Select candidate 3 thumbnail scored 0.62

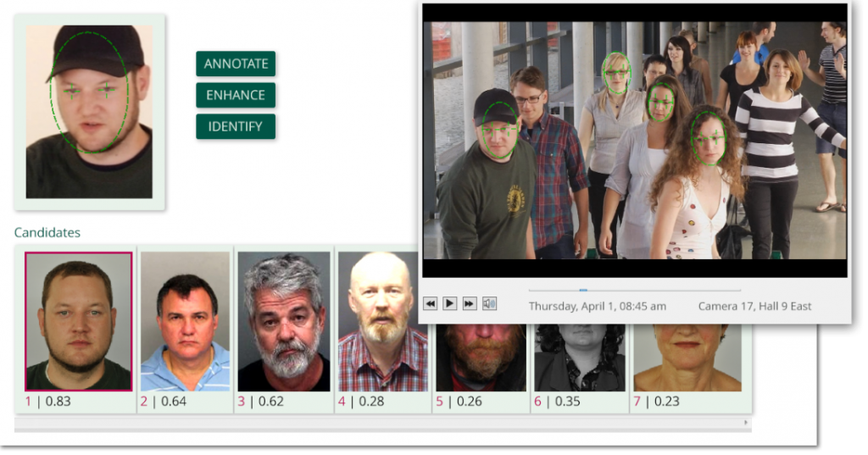point(284,322)
